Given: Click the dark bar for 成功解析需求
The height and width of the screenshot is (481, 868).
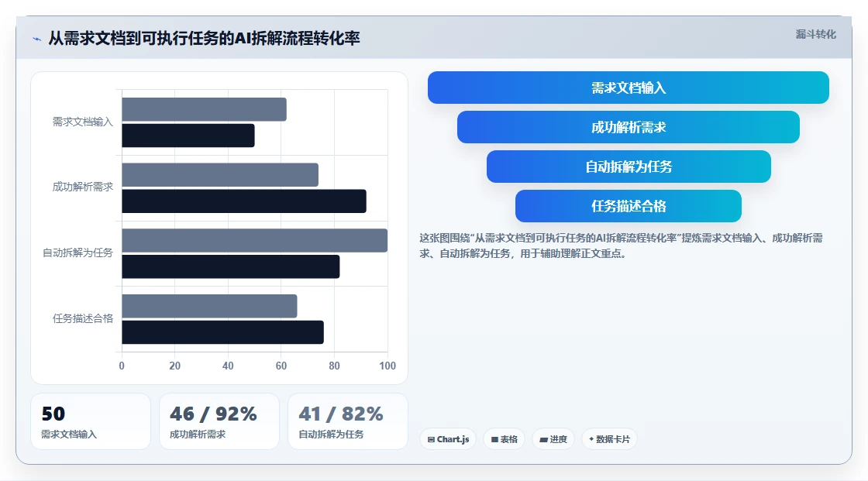Looking at the screenshot, I should coord(244,201).
